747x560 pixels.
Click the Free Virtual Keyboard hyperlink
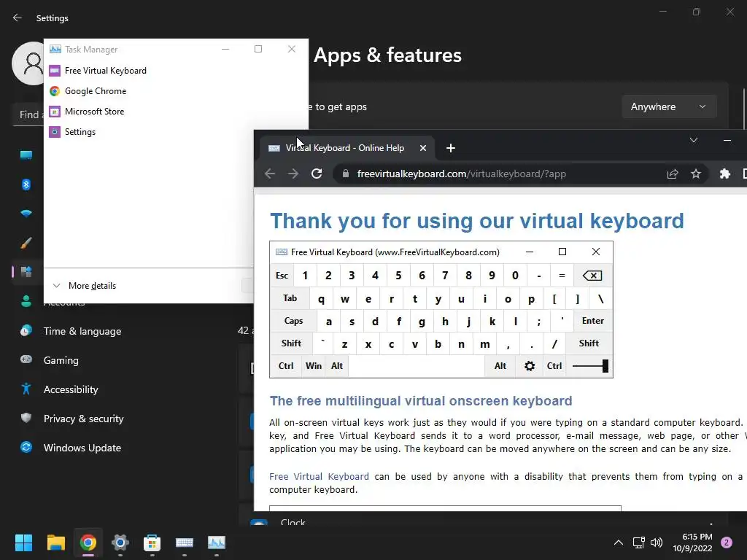coord(319,477)
